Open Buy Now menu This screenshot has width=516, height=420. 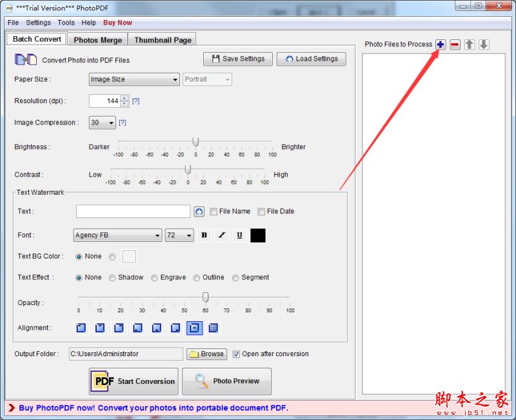tap(117, 23)
